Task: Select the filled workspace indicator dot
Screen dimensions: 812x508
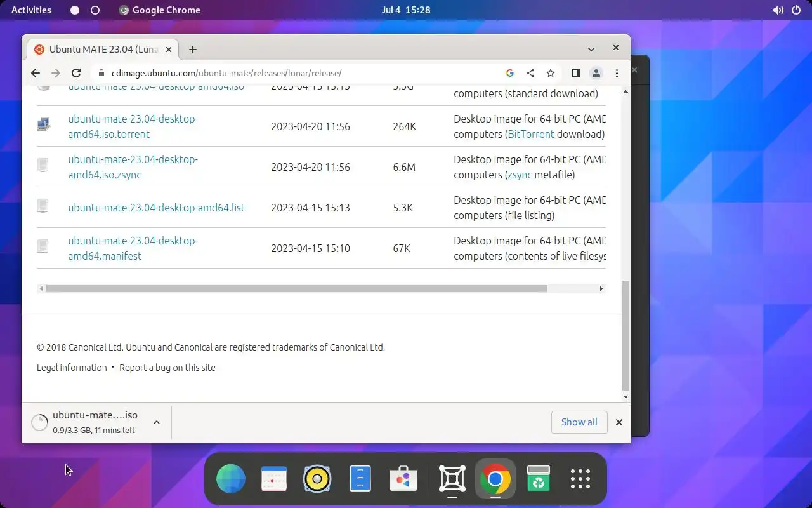Action: [75, 10]
